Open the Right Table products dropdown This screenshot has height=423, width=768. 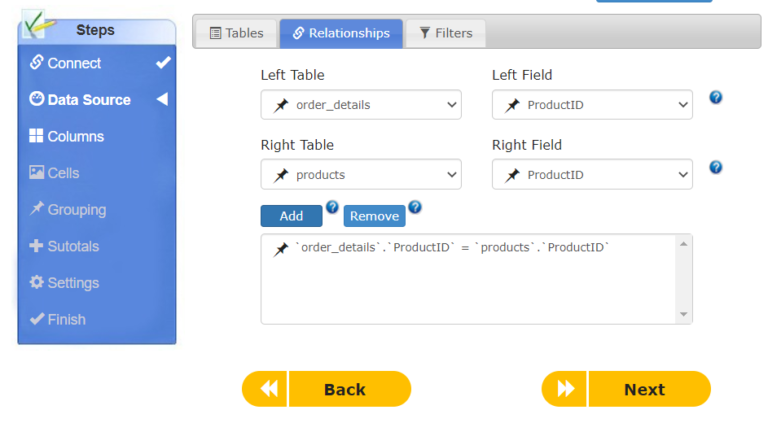[x=361, y=174]
